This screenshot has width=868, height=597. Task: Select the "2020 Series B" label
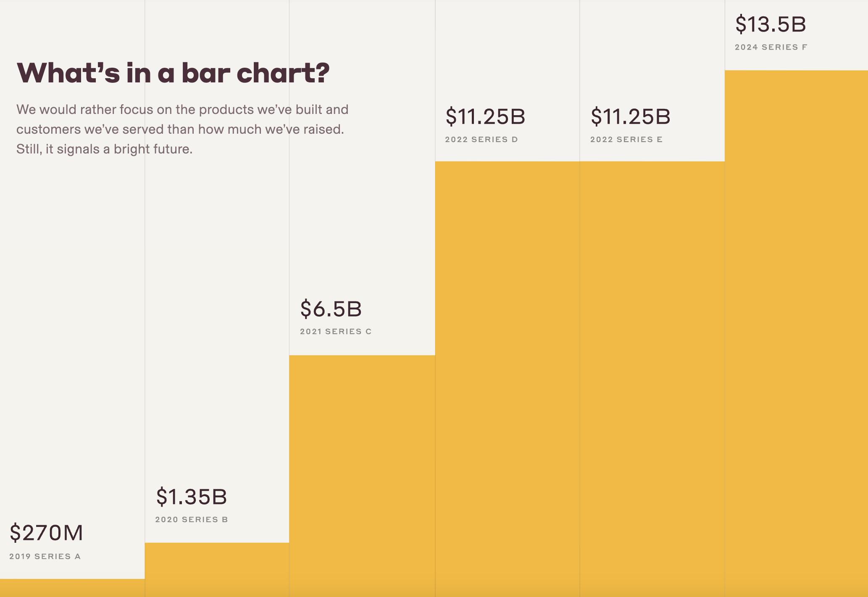(x=192, y=519)
